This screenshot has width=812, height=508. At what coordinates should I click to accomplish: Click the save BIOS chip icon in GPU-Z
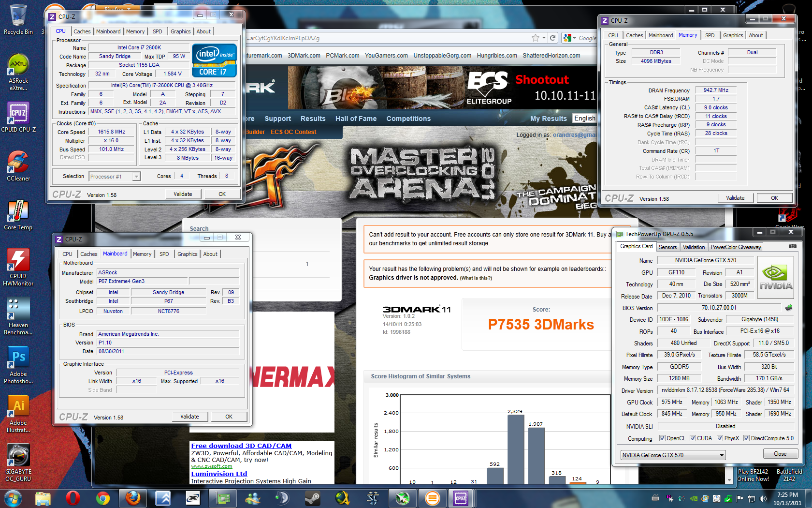(x=789, y=308)
